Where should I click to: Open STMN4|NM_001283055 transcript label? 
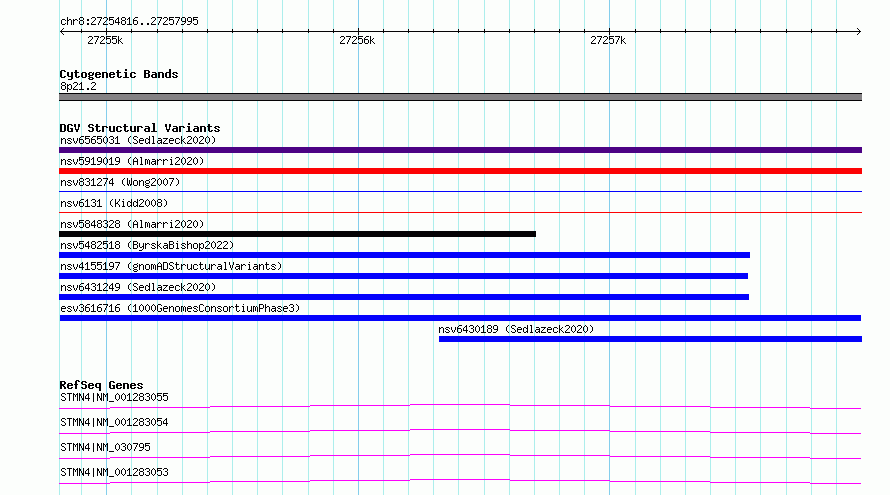pos(114,397)
